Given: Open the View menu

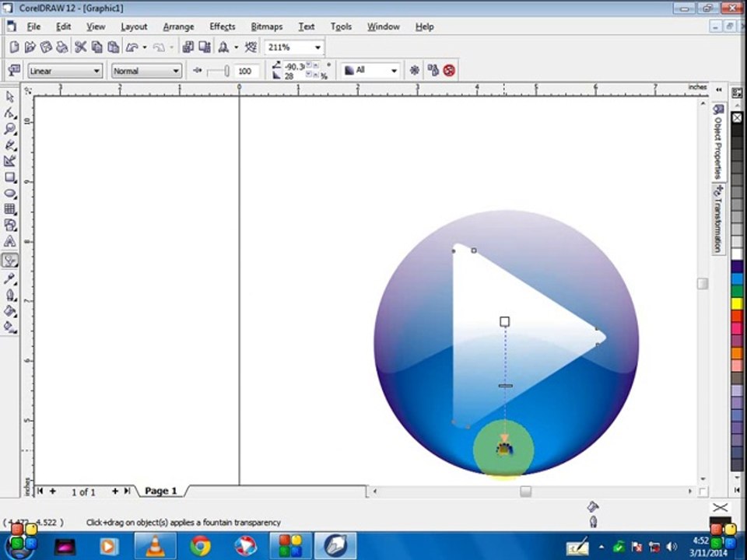Looking at the screenshot, I should coord(96,26).
